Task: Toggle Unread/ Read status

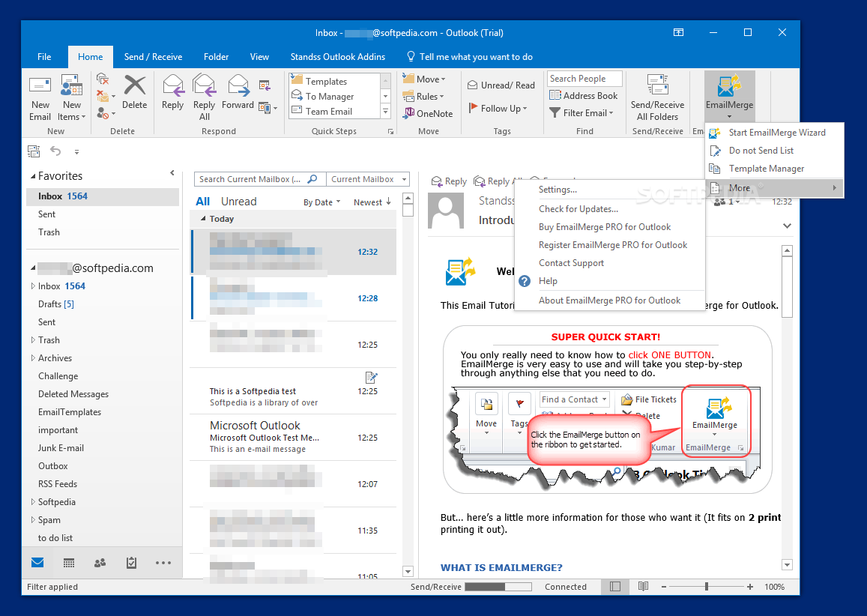Action: coord(501,85)
